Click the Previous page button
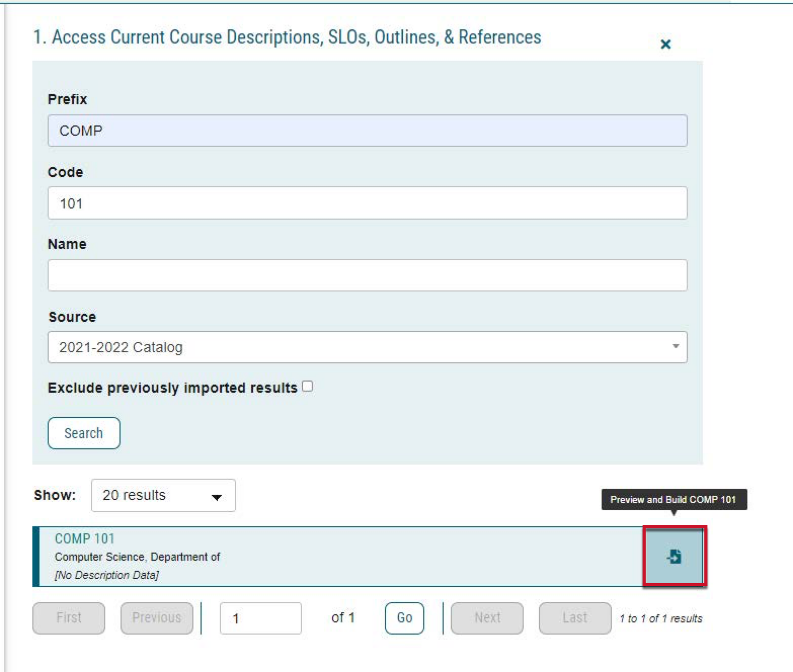The height and width of the screenshot is (672, 793). pyautogui.click(x=157, y=618)
